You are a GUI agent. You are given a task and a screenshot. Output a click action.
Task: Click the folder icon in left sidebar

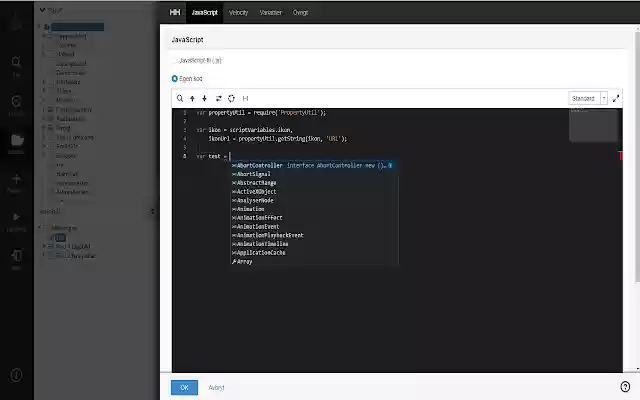click(x=17, y=140)
